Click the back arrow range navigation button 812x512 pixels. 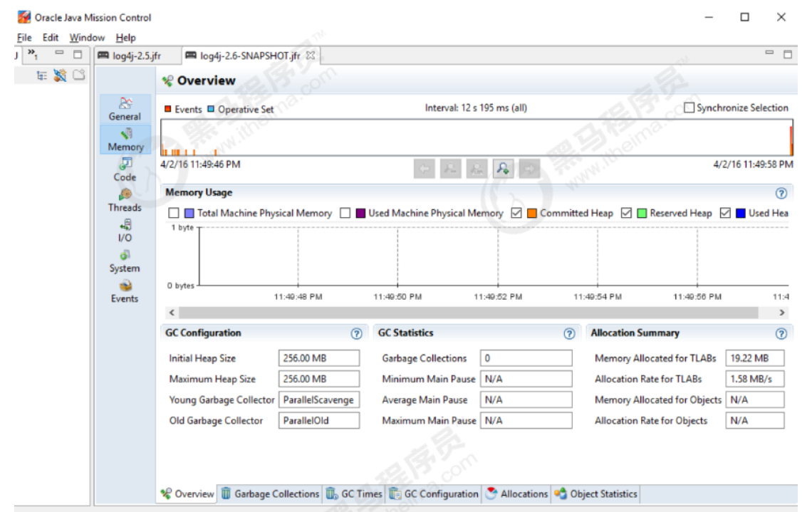[424, 168]
